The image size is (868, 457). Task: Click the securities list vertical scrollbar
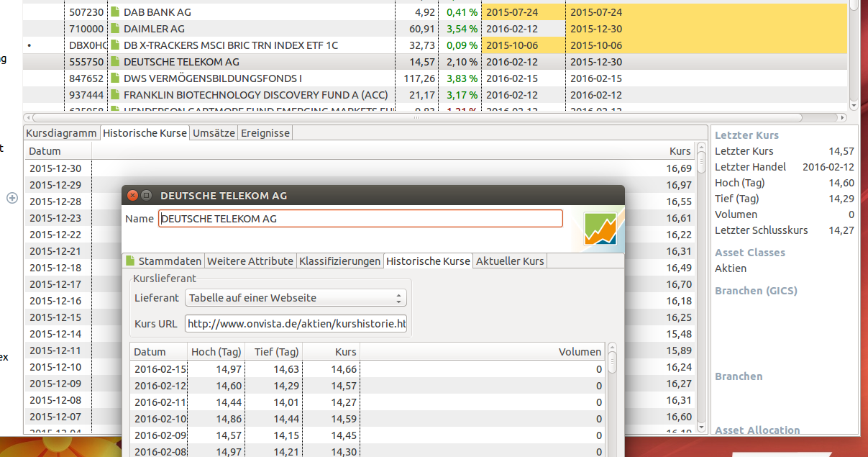854,55
